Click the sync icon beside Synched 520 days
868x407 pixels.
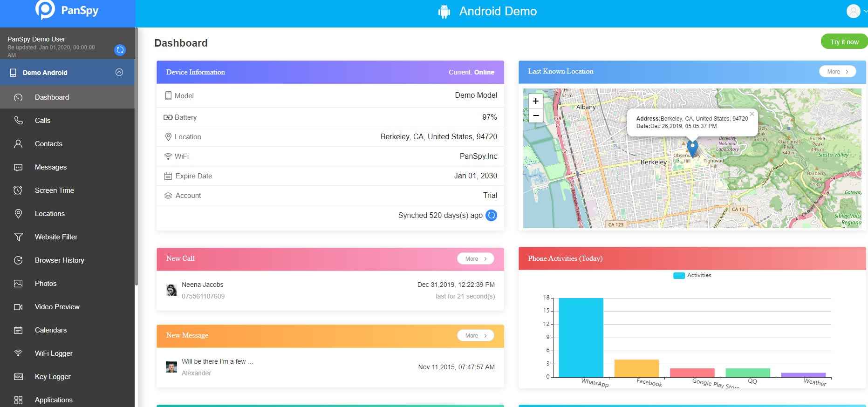[491, 215]
